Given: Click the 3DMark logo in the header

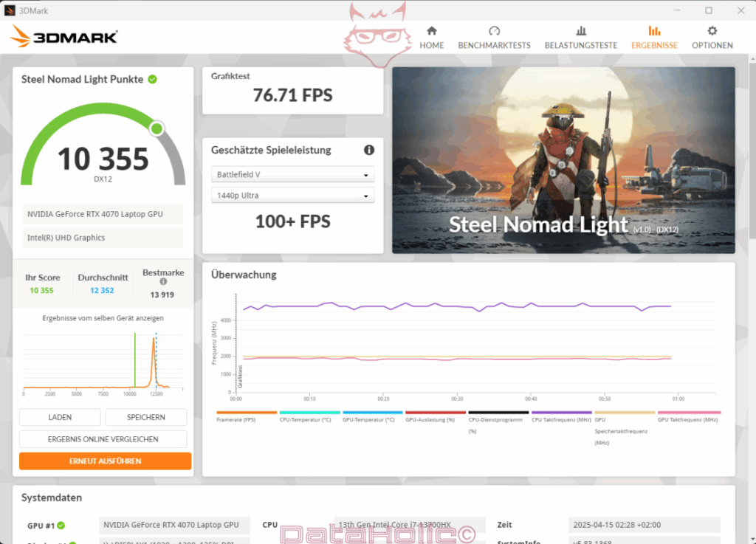Looking at the screenshot, I should point(63,36).
